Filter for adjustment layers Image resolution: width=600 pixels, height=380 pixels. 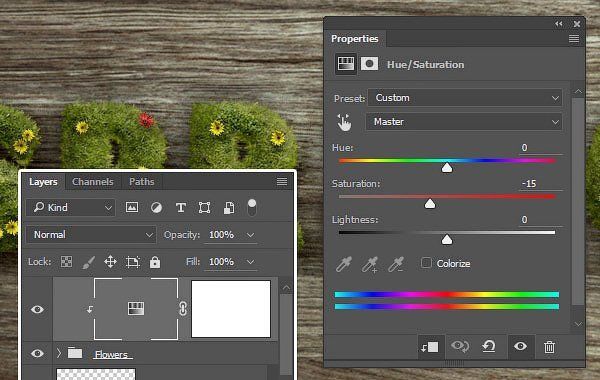pyautogui.click(x=156, y=207)
